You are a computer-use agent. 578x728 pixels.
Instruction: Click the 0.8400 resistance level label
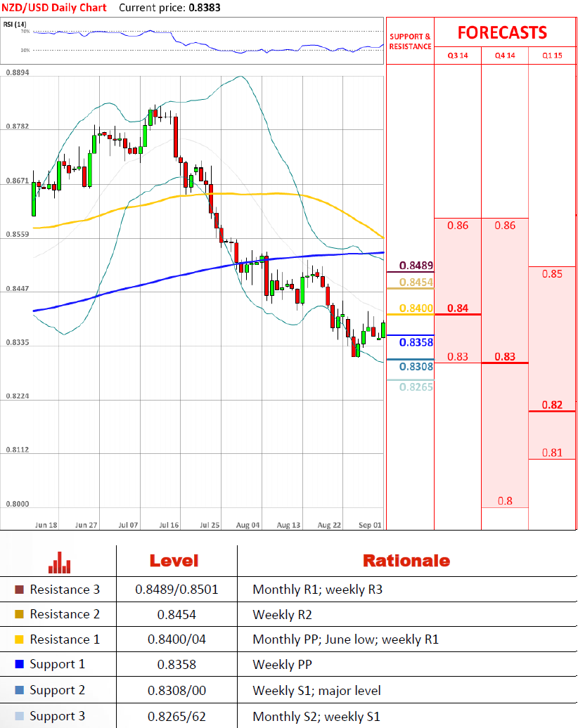coord(416,308)
